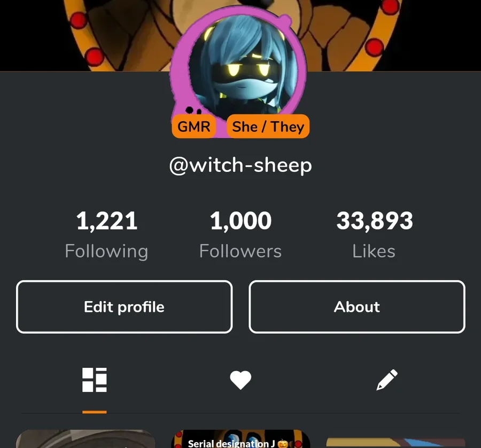This screenshot has width=481, height=448.
Task: Select the GMR badge
Action: [193, 126]
